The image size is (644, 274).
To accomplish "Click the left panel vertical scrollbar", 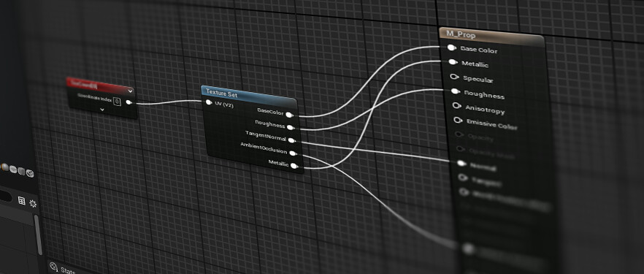I will click(x=38, y=235).
